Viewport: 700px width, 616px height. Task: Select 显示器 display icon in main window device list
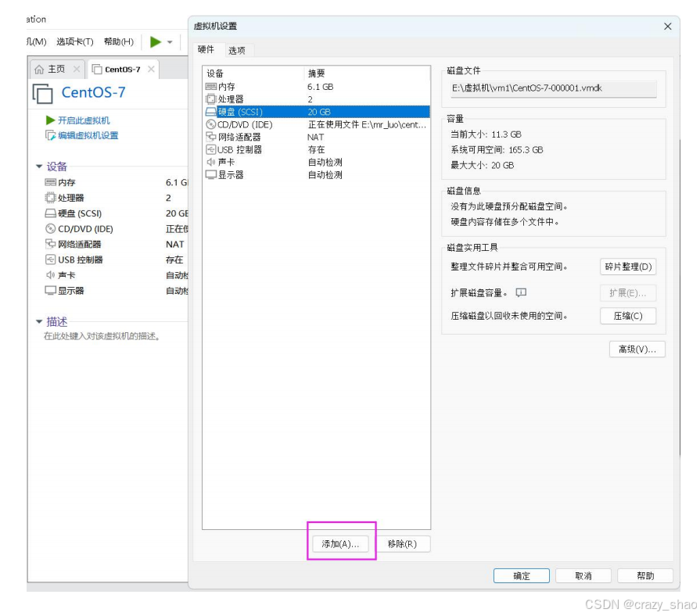[x=50, y=291]
